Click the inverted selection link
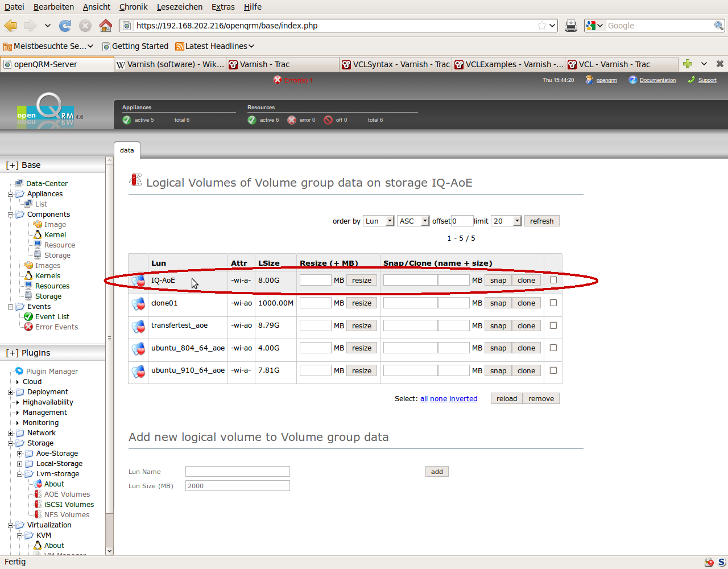 [463, 399]
